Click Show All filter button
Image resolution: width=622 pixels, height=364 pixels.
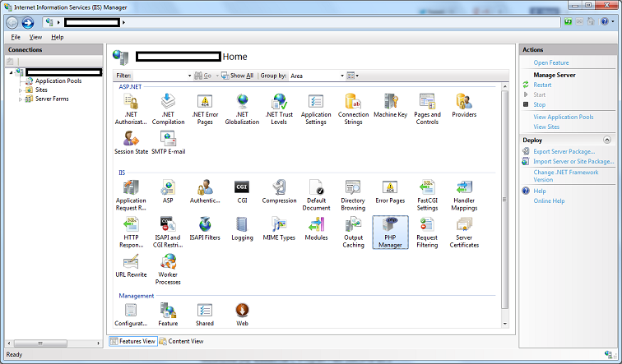[x=237, y=76]
